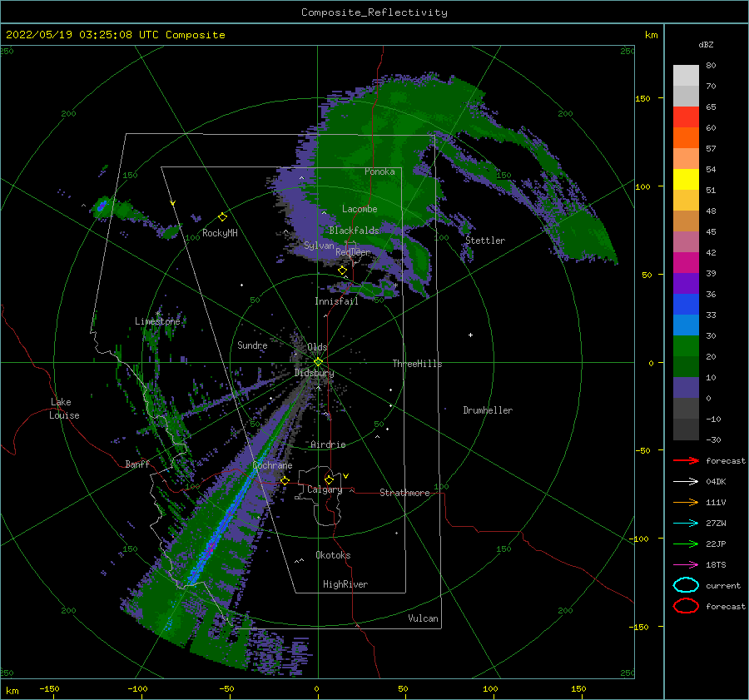
Task: Click the yellow 150 tick on right axis
Action: click(642, 98)
